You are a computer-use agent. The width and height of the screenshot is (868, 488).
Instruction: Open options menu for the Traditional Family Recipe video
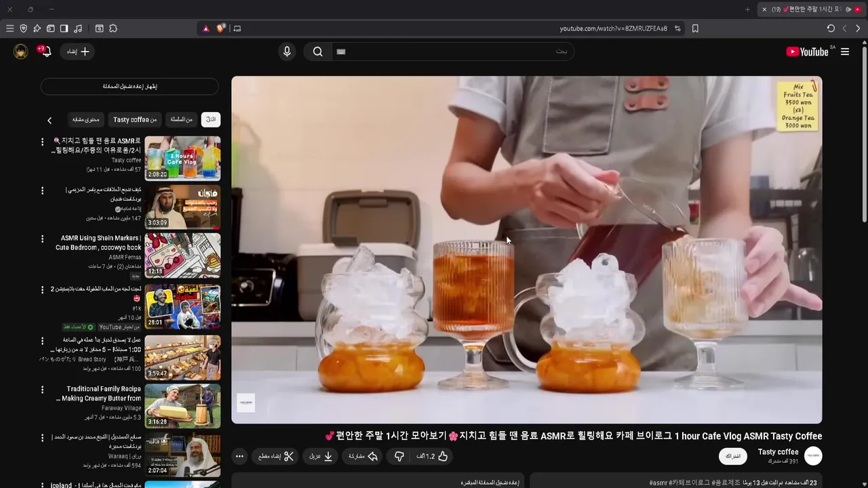[42, 390]
